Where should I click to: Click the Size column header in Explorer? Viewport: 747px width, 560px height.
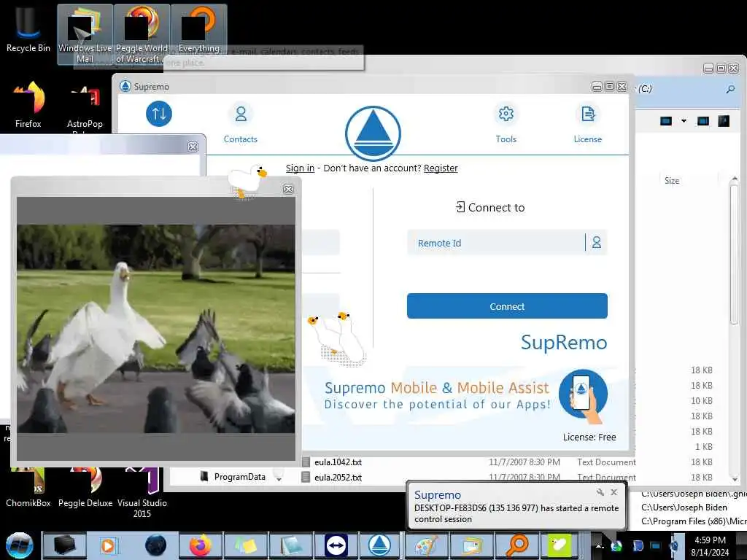(672, 181)
